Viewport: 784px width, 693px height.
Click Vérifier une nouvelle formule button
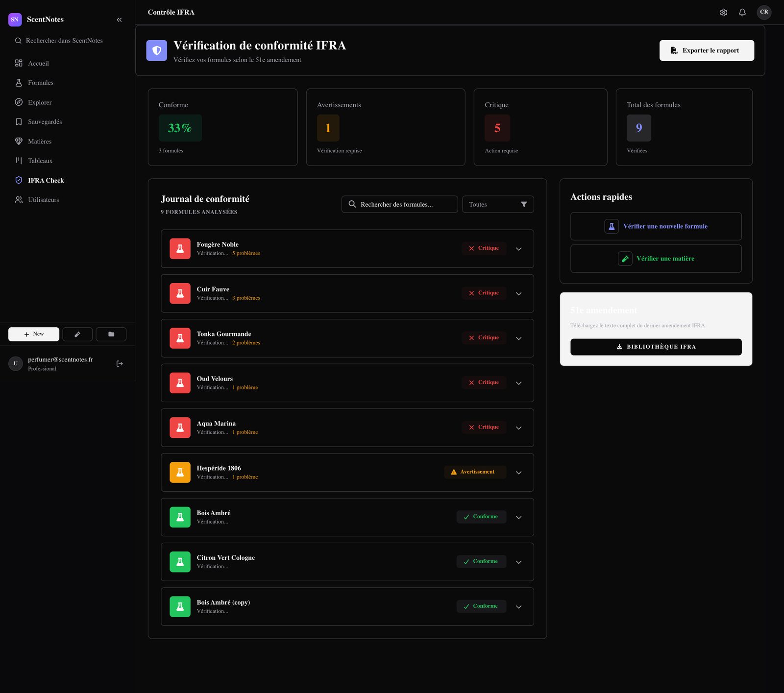[x=656, y=226]
